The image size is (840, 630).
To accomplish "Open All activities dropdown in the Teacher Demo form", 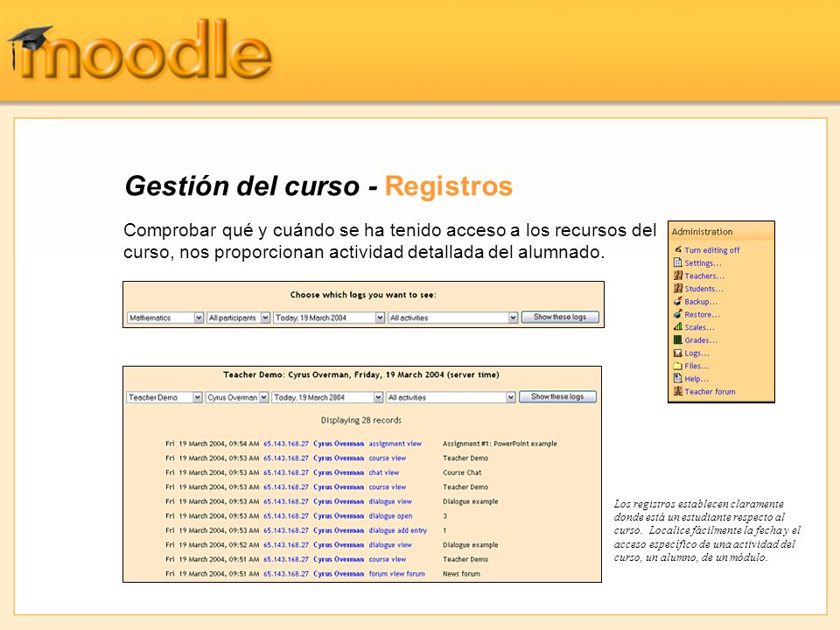I will click(451, 397).
